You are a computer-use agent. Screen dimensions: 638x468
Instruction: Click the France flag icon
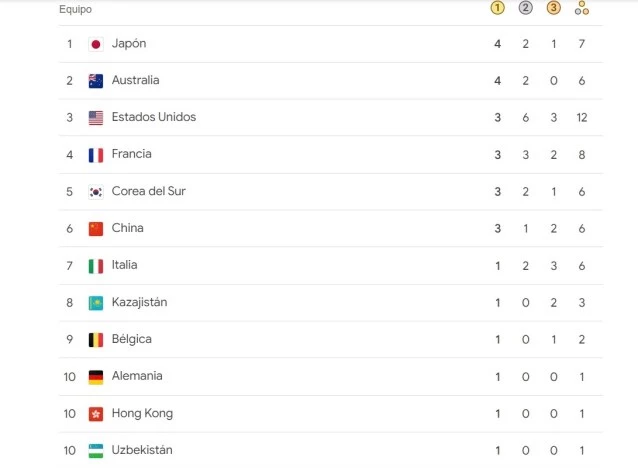96,155
